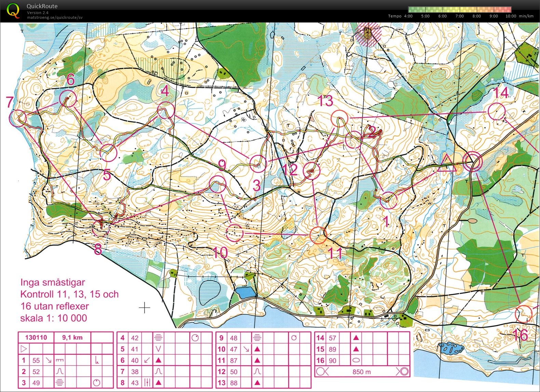Viewport: 540px width, 392px height.
Task: Open the matstroeng.se/quickroute/sv link
Action: [x=55, y=17]
